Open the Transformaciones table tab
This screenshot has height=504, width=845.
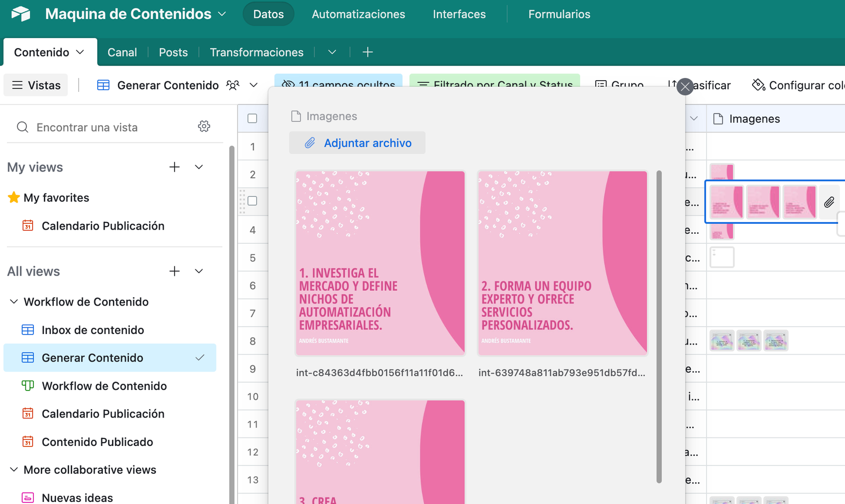(x=257, y=52)
